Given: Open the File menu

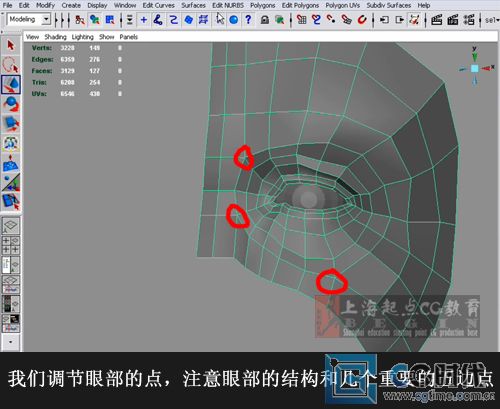Looking at the screenshot, I should coord(7,5).
